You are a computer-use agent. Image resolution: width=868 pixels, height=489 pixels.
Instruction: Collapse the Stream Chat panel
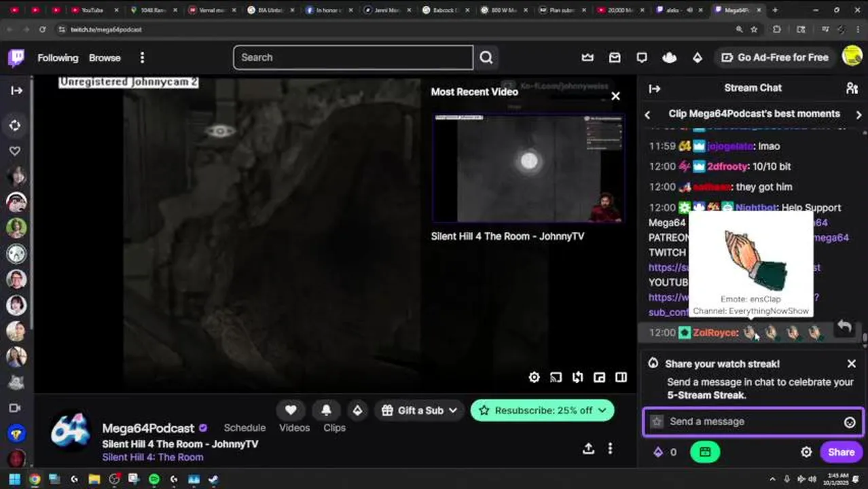tap(655, 88)
